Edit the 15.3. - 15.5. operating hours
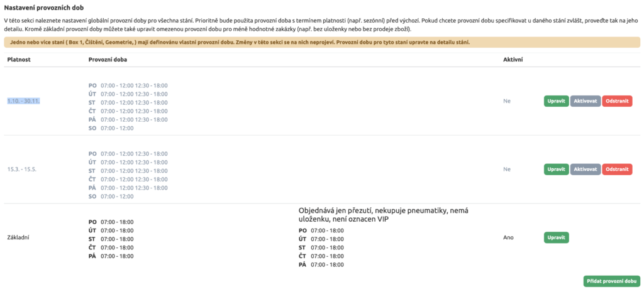Viewport: 644px width, 292px height. [x=557, y=170]
